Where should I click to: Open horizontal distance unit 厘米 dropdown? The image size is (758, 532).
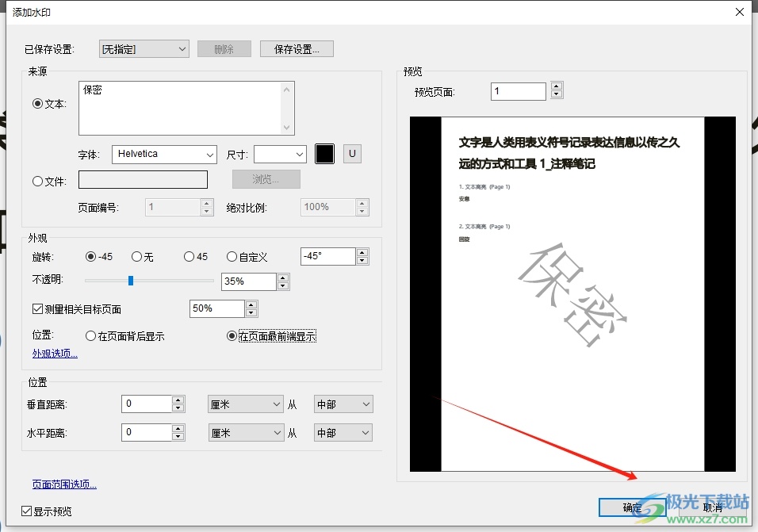(245, 432)
